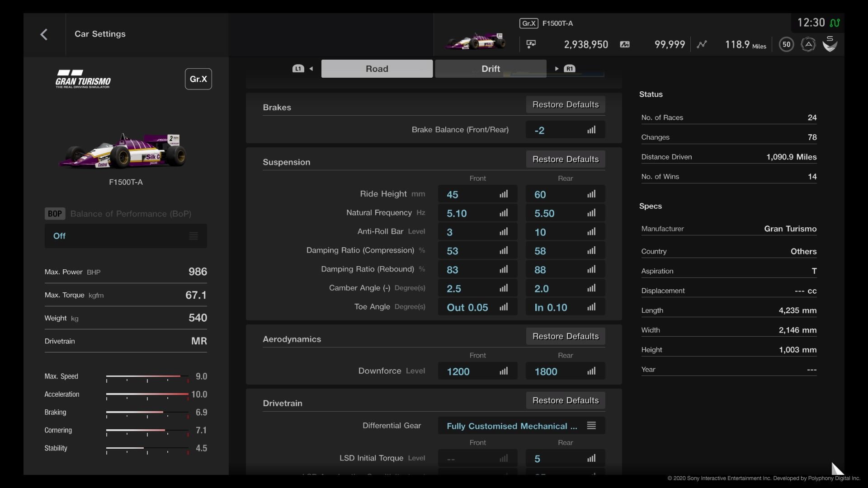Open the Differential Gear dropdown
The image size is (868, 488).
(x=521, y=426)
